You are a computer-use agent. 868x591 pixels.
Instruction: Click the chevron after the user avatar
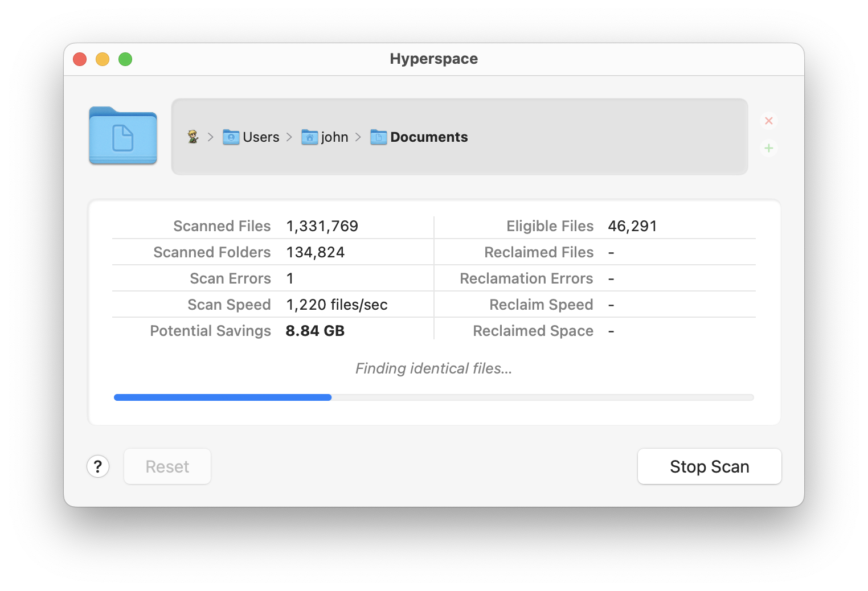[x=210, y=137]
